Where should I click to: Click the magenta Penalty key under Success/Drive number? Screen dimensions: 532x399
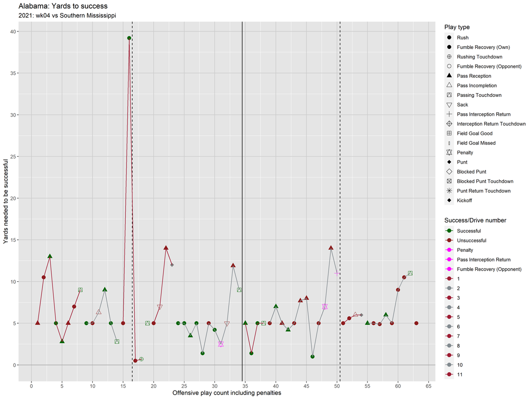tap(449, 250)
